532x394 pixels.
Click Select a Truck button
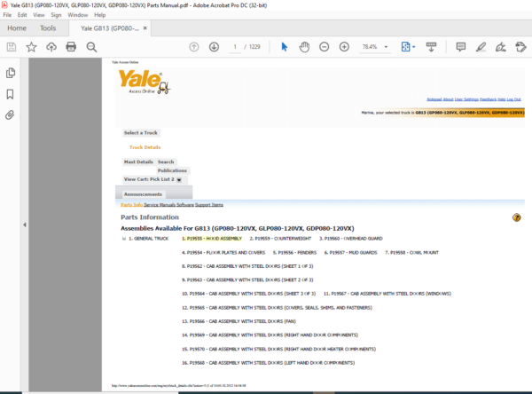(x=141, y=133)
